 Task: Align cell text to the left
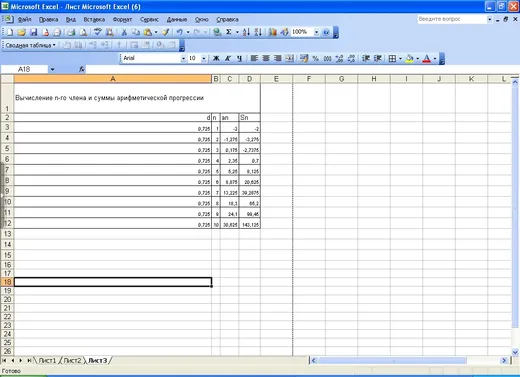(254, 58)
